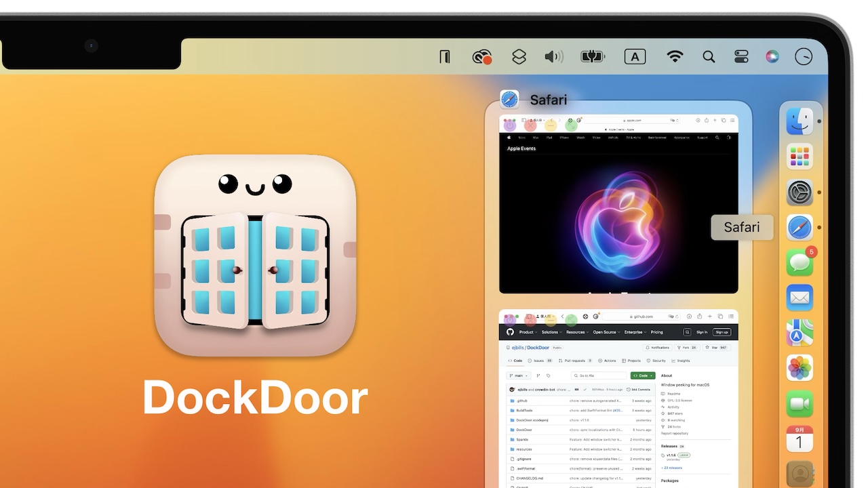Click the ejbills owner link in repo title
Image resolution: width=868 pixels, height=488 pixels.
tap(517, 347)
